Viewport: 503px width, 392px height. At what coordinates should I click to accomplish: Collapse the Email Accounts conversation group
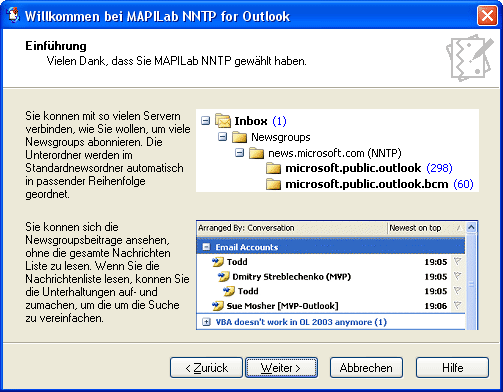point(206,247)
